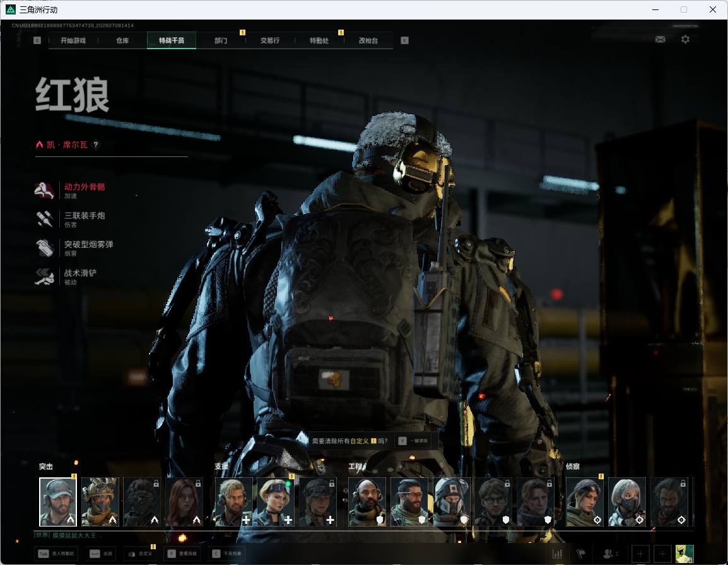Select the 动力外骨骼 skill icon
This screenshot has width=728, height=565.
(44, 190)
